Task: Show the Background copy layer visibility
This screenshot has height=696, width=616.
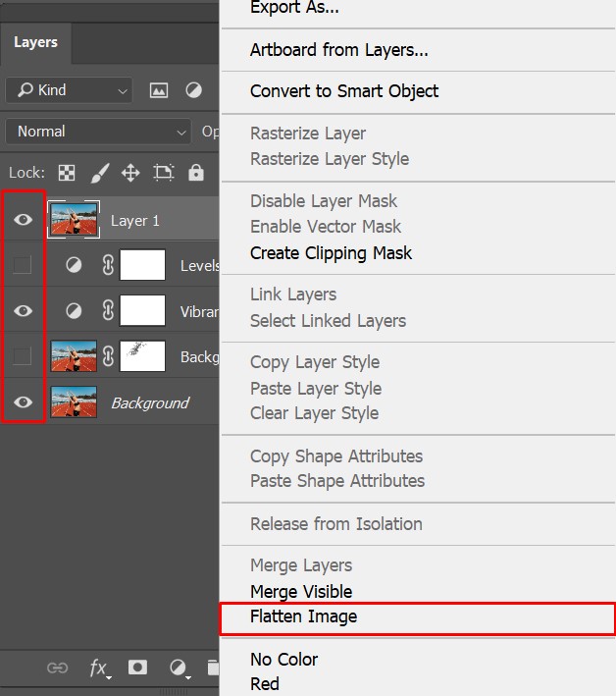Action: point(23,356)
